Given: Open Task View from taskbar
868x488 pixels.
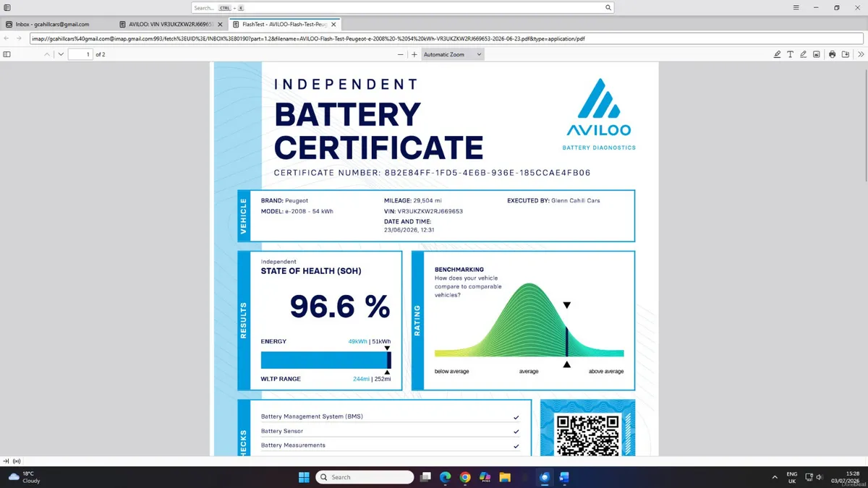Looking at the screenshot, I should [x=426, y=477].
